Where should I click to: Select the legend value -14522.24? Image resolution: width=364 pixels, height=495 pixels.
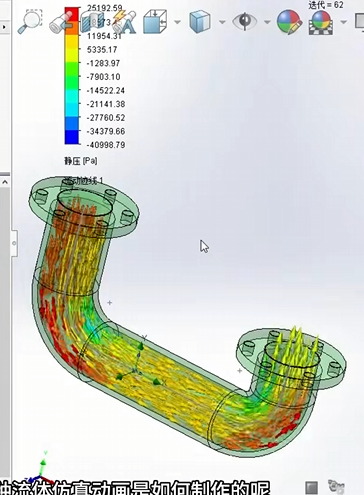106,91
